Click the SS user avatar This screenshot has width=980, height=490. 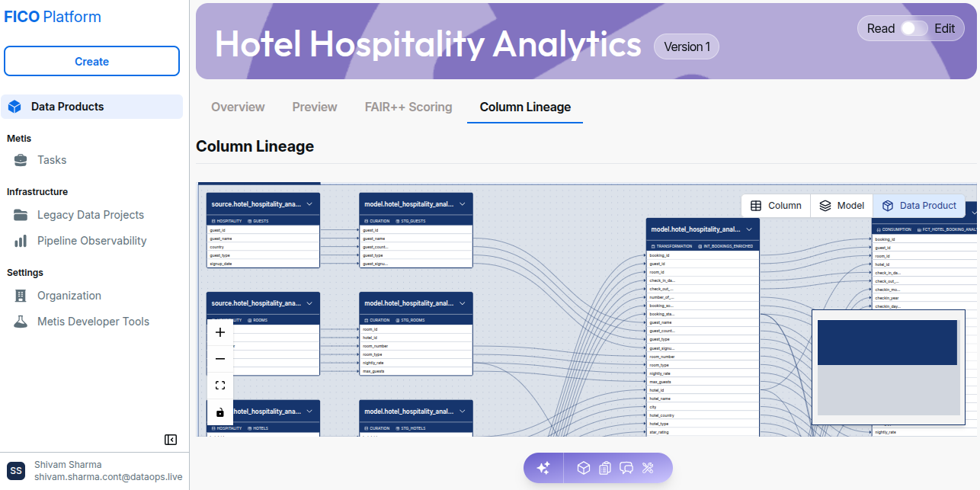tap(16, 471)
